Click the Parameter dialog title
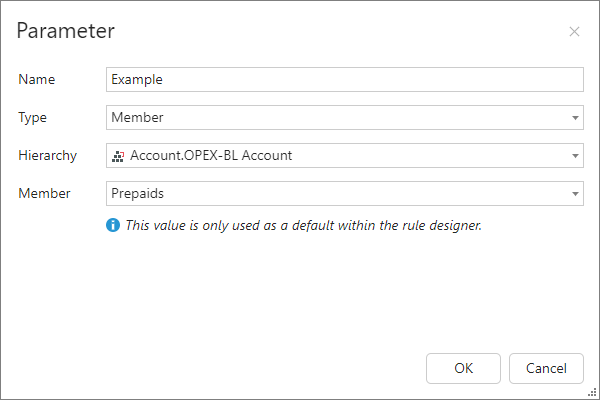Image resolution: width=600 pixels, height=400 pixels. point(65,31)
